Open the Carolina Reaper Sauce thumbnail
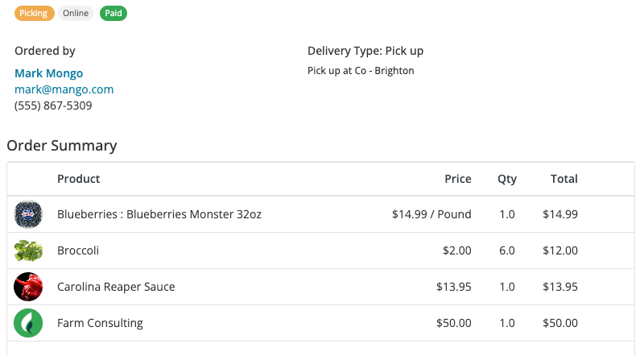The height and width of the screenshot is (356, 644). pyautogui.click(x=28, y=287)
